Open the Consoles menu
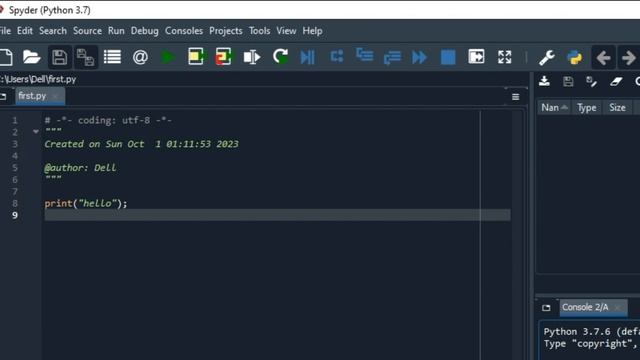This screenshot has width=640, height=360. (184, 31)
